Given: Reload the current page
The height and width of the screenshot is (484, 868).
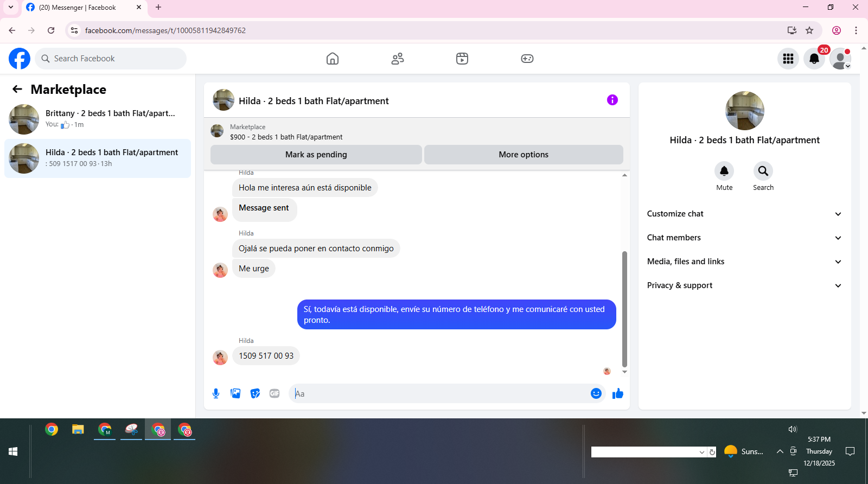Looking at the screenshot, I should (x=51, y=30).
